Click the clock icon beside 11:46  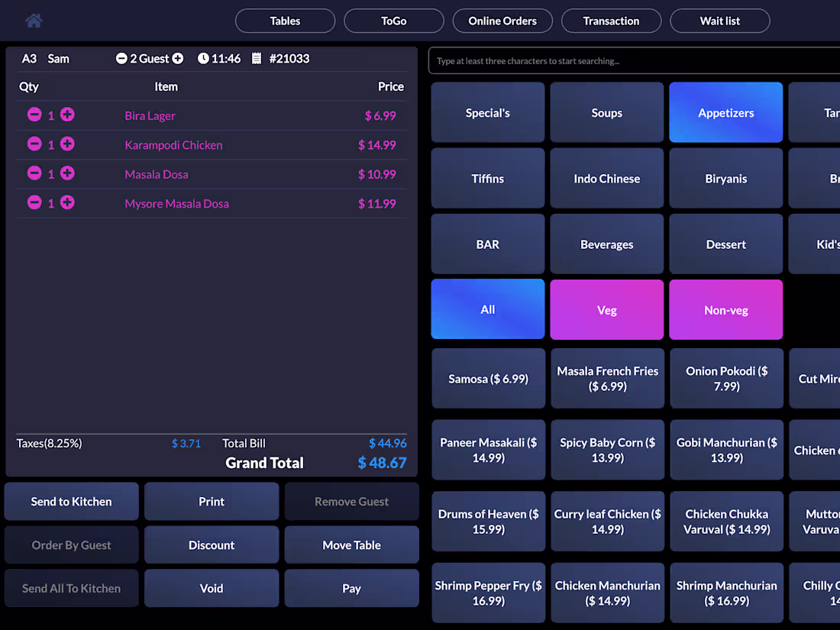tap(203, 58)
